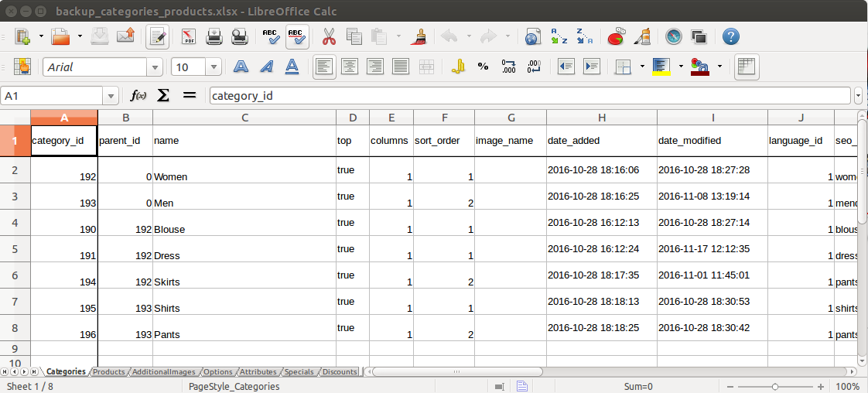Image resolution: width=868 pixels, height=393 pixels.
Task: Switch to the Specials sheet tab
Action: (299, 372)
